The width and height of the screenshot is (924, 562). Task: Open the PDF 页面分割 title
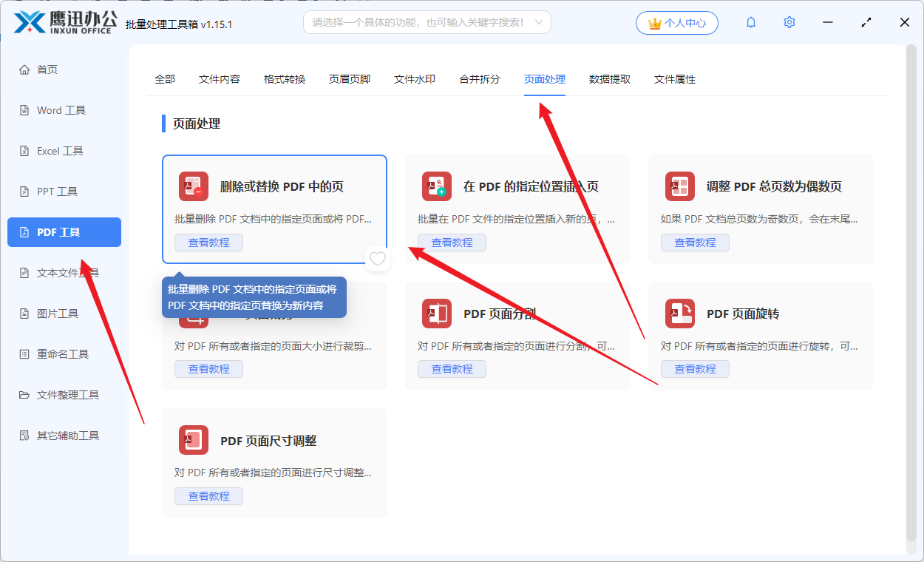(x=500, y=314)
